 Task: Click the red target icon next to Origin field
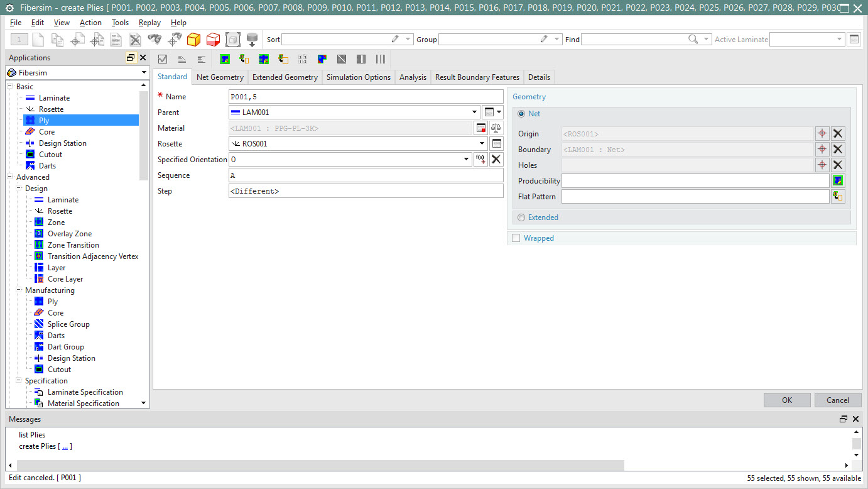click(823, 133)
